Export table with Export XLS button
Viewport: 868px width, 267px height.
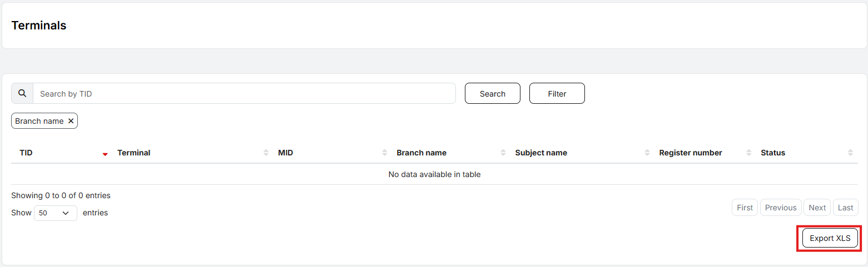tap(830, 238)
